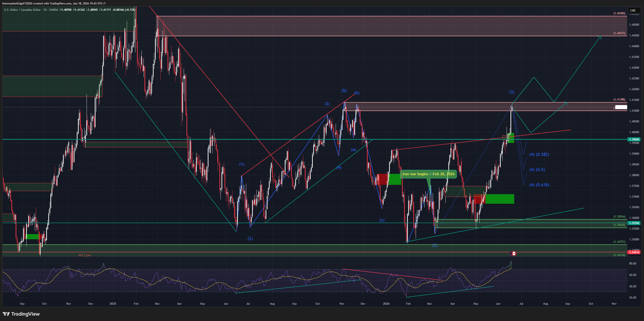Click the 40.00 RSI scale value
Viewport: 644px width, 321px height.
pyautogui.click(x=633, y=286)
